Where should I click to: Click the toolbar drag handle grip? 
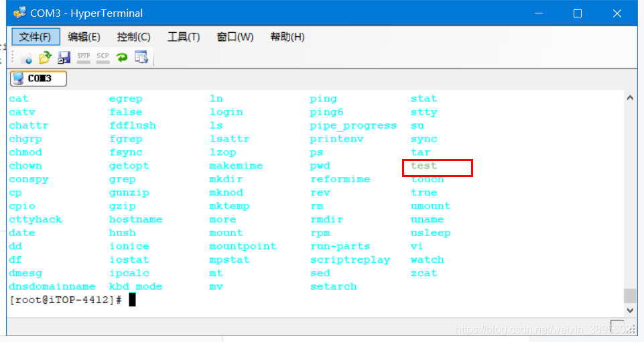[13, 57]
